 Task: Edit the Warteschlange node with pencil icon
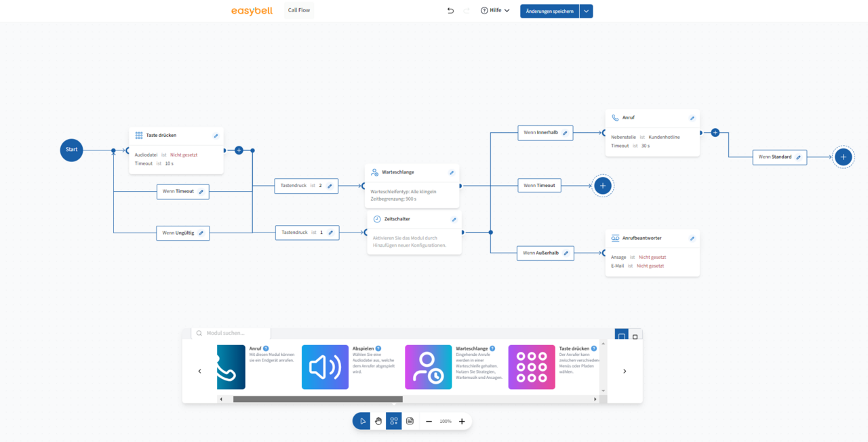(x=452, y=173)
